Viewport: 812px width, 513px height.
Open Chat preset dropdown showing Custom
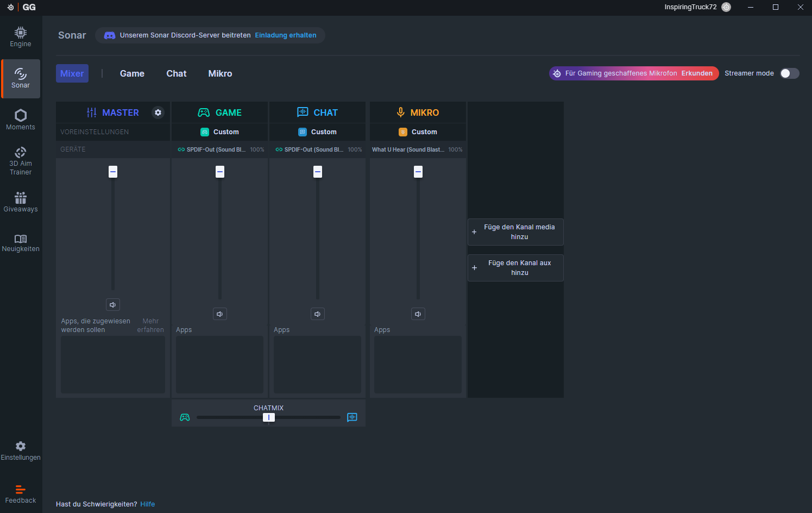[317, 132]
